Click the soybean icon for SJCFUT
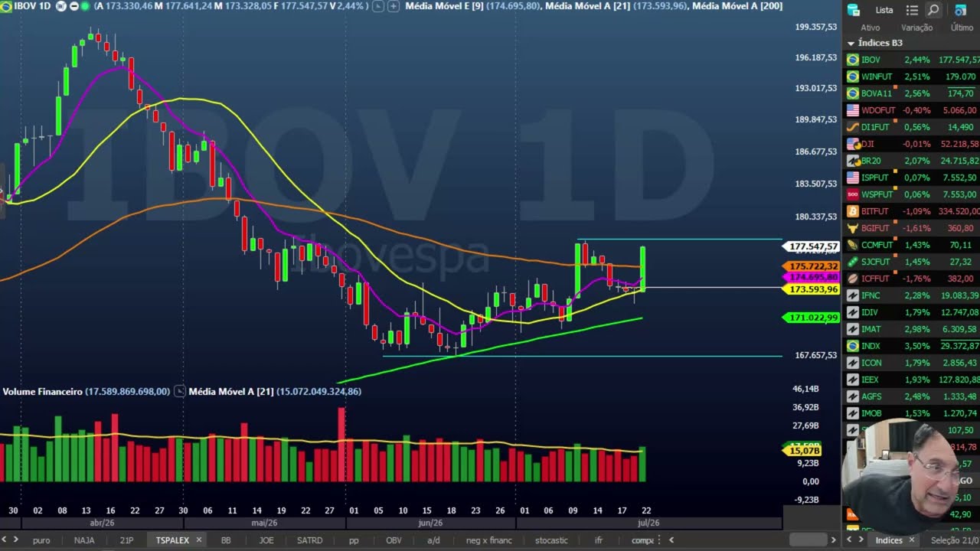Screen dimensions: 980x551 point(853,262)
